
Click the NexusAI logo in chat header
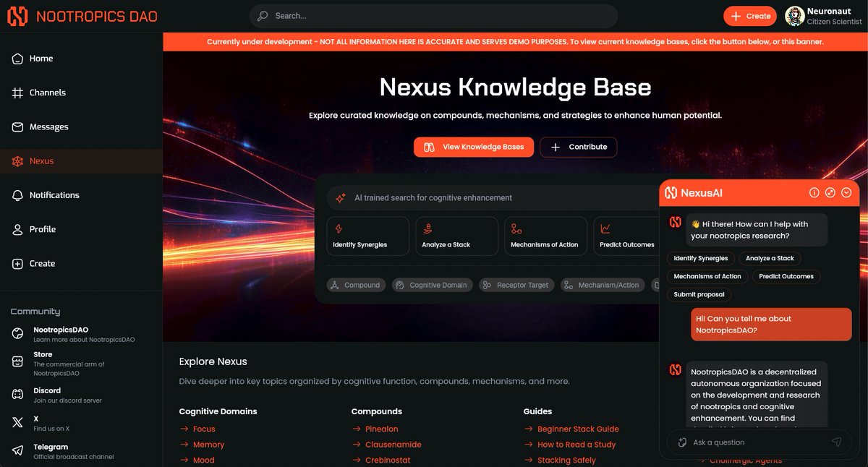671,192
